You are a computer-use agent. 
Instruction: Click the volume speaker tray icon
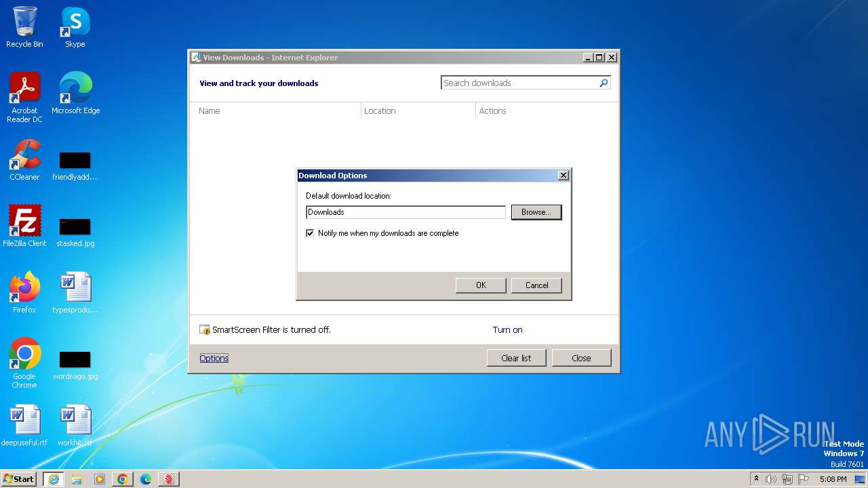pos(771,479)
